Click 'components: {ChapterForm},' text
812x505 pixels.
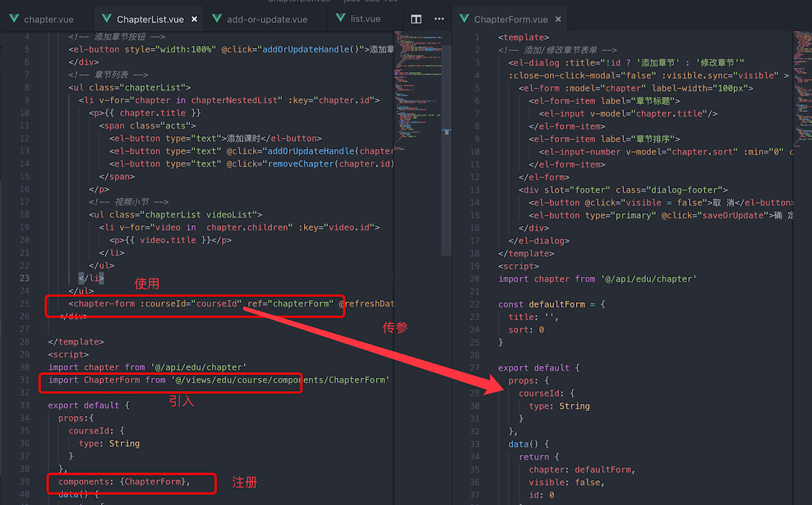[124, 482]
